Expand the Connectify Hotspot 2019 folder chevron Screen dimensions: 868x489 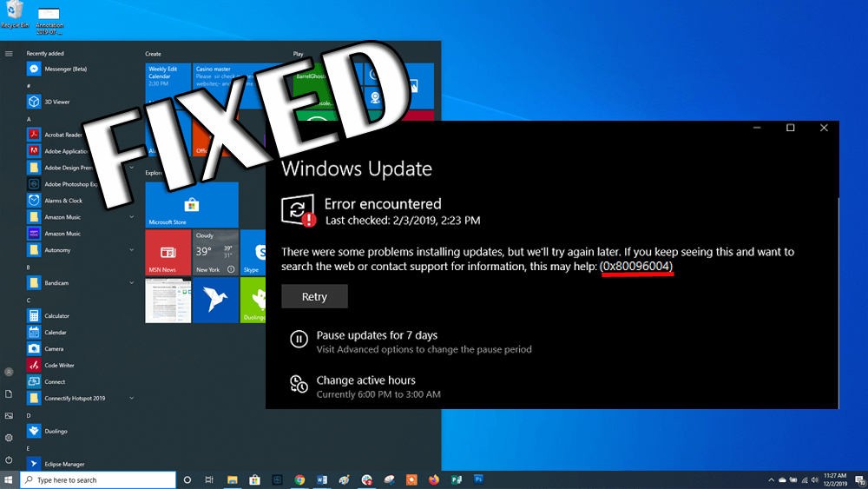(132, 398)
